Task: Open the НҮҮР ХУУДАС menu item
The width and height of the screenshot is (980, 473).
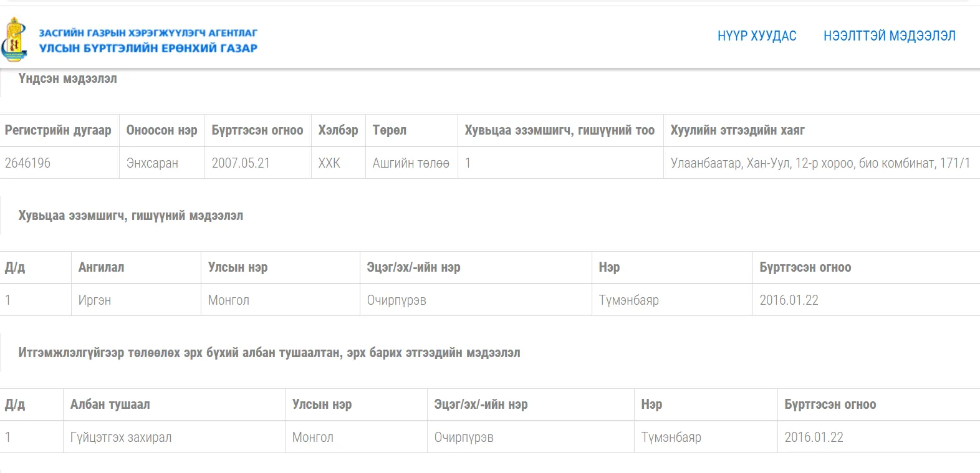Action: tap(757, 36)
